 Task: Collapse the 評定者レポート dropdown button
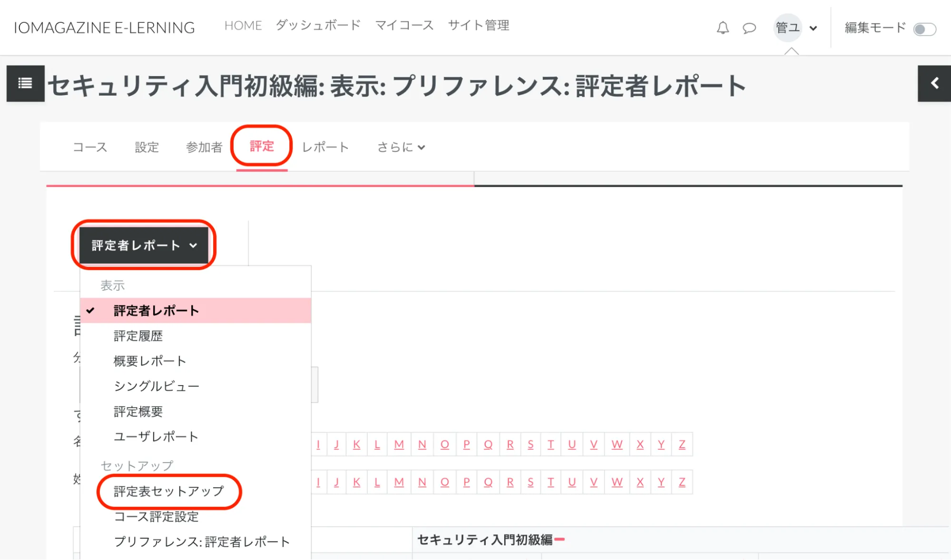144,245
